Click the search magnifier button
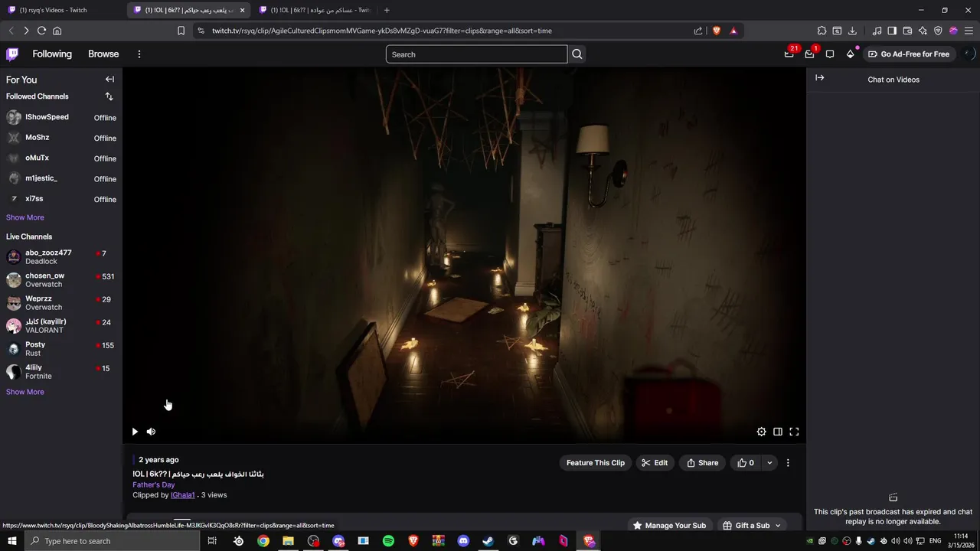 click(x=577, y=54)
